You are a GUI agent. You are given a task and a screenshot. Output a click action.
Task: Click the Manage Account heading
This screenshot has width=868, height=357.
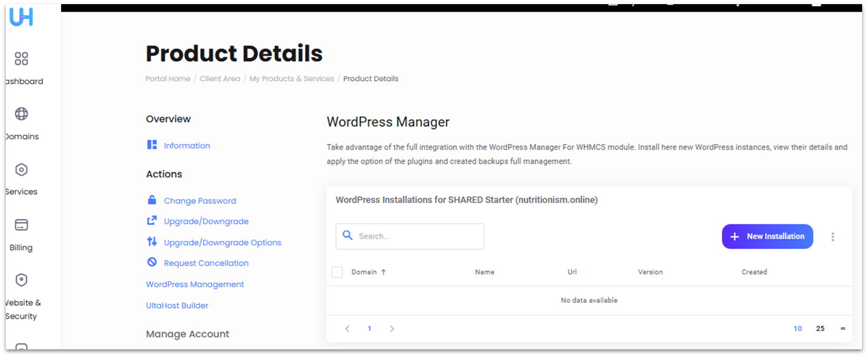click(187, 334)
